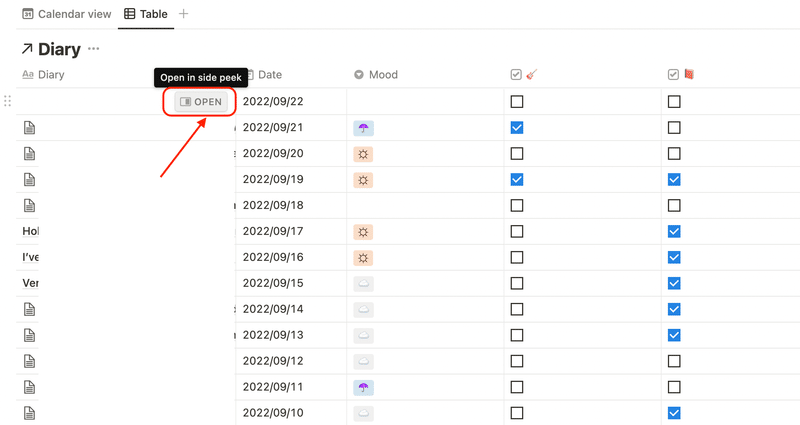Image resolution: width=800 pixels, height=425 pixels.
Task: Uncheck book box for 2022/09/10
Action: pyautogui.click(x=674, y=413)
